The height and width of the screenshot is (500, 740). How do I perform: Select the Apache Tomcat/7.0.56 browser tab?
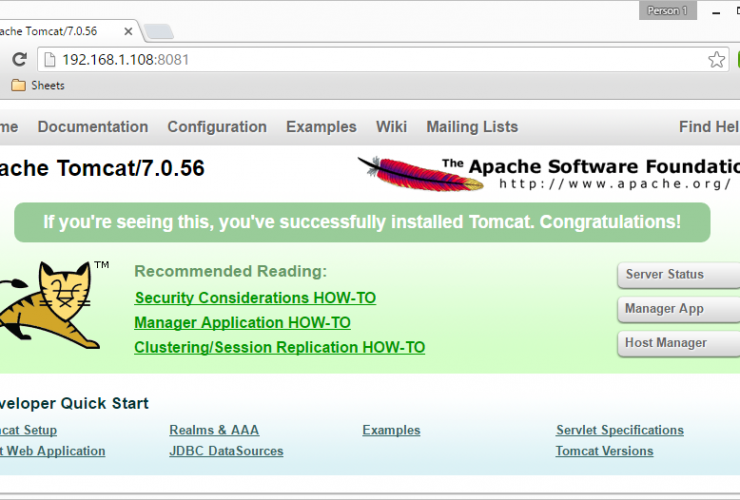[x=60, y=30]
